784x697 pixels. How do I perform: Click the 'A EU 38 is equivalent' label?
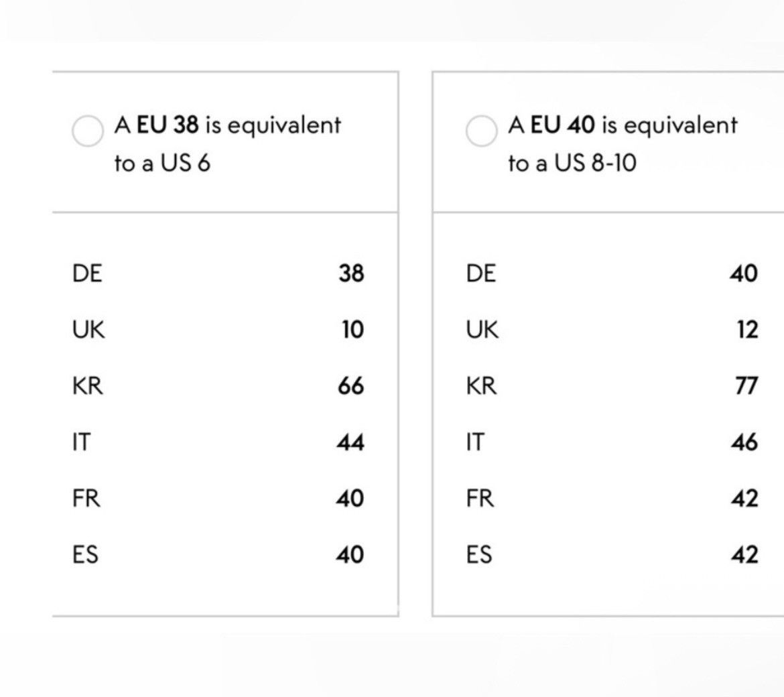click(228, 125)
